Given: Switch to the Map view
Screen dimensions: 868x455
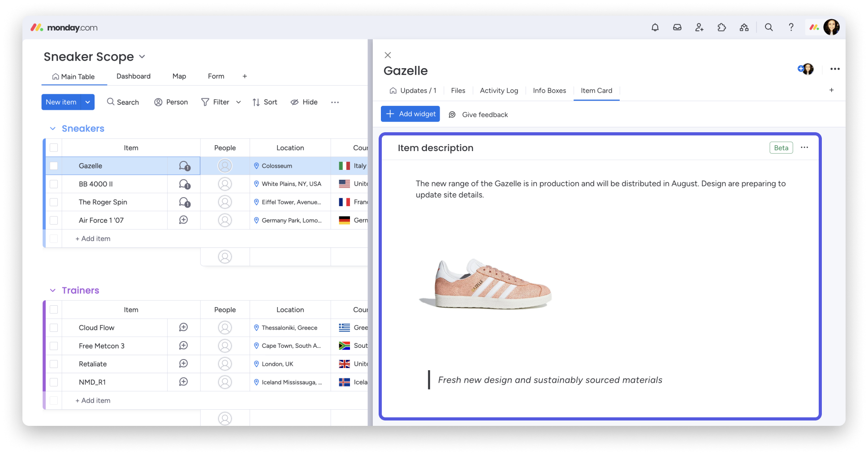Looking at the screenshot, I should click(179, 76).
